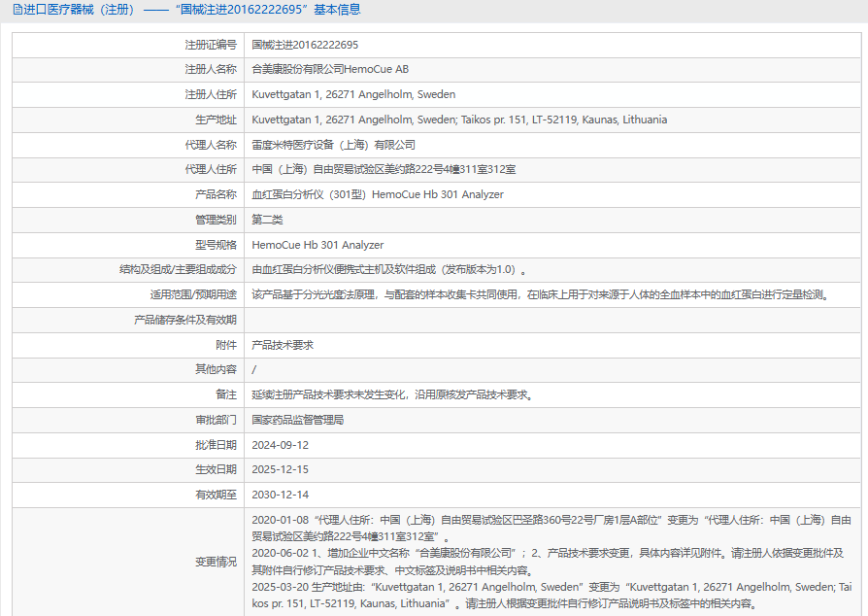
Task: Click the 适用范围/预期用途 label
Action: pos(193,294)
